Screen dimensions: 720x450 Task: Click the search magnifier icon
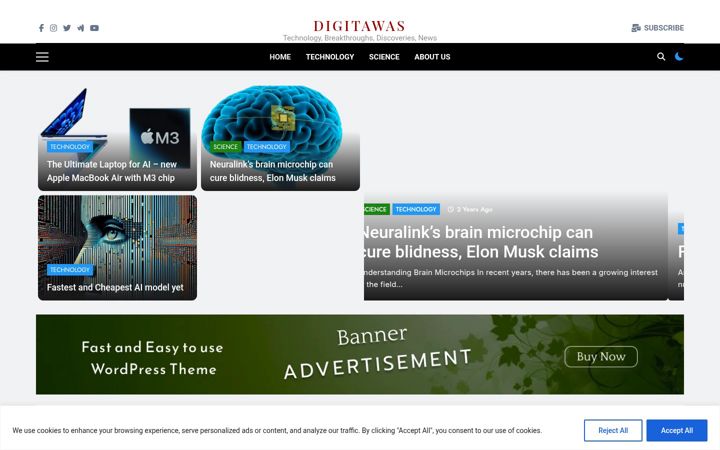point(661,56)
